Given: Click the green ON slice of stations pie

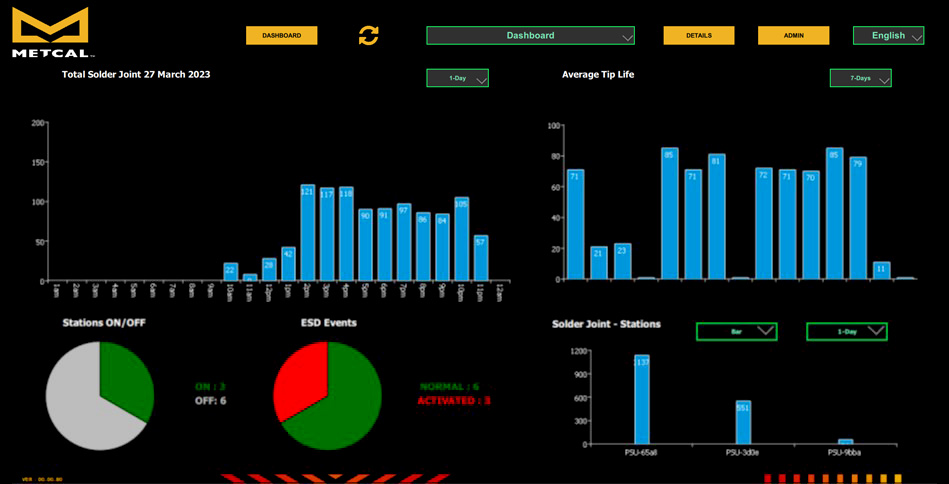Looking at the screenshot, I should point(129,378).
